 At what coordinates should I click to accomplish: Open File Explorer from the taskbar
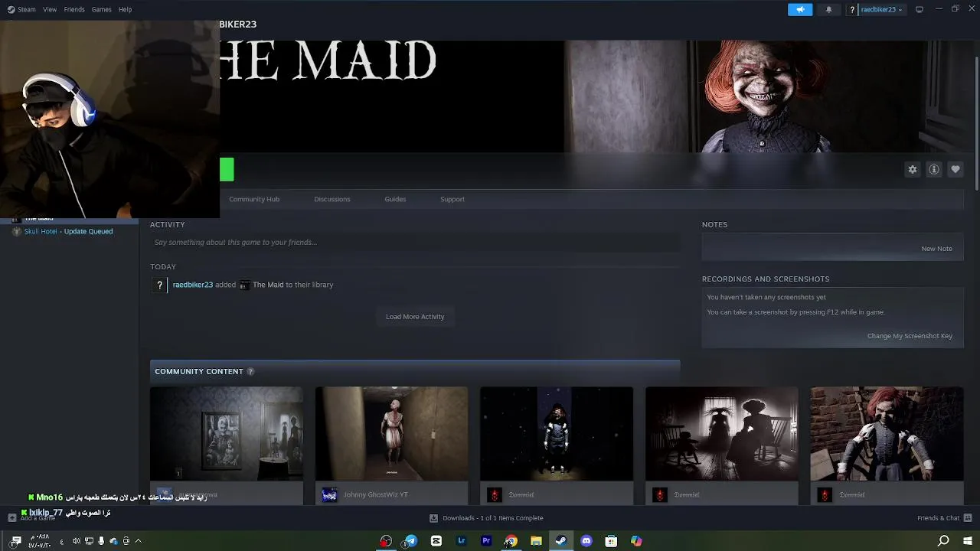pos(536,541)
